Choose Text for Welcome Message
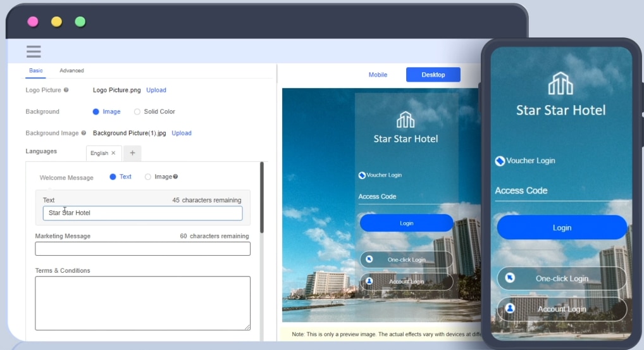 point(113,177)
